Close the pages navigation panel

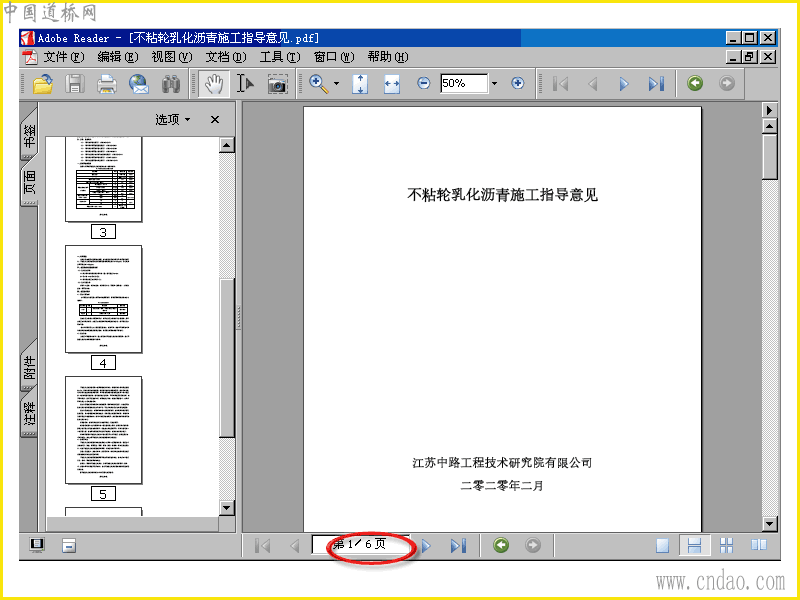pyautogui.click(x=215, y=119)
